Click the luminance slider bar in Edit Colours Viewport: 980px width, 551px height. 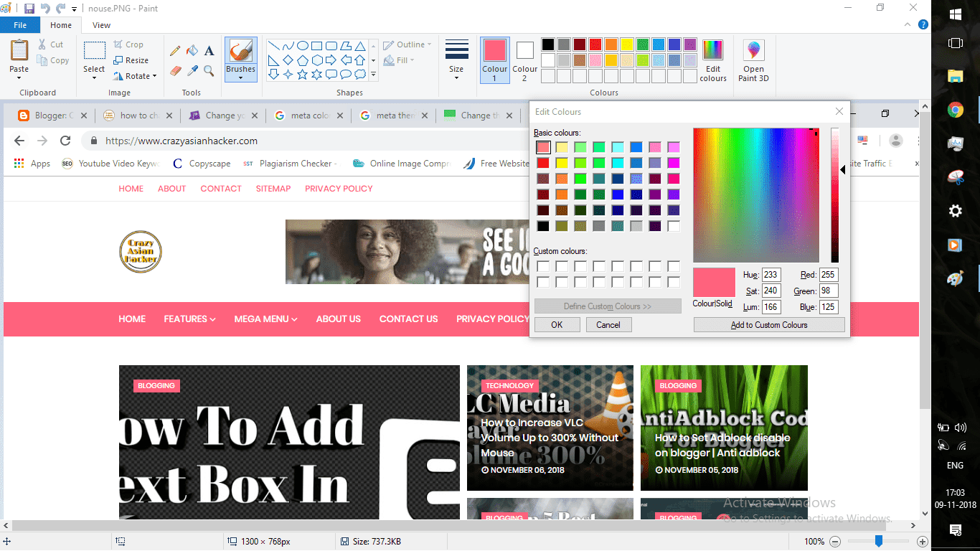click(x=834, y=195)
